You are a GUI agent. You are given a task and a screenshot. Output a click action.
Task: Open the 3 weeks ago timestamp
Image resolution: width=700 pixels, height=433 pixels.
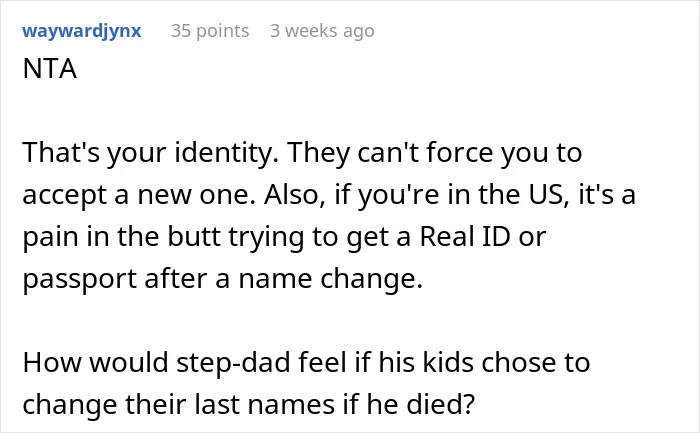(322, 31)
